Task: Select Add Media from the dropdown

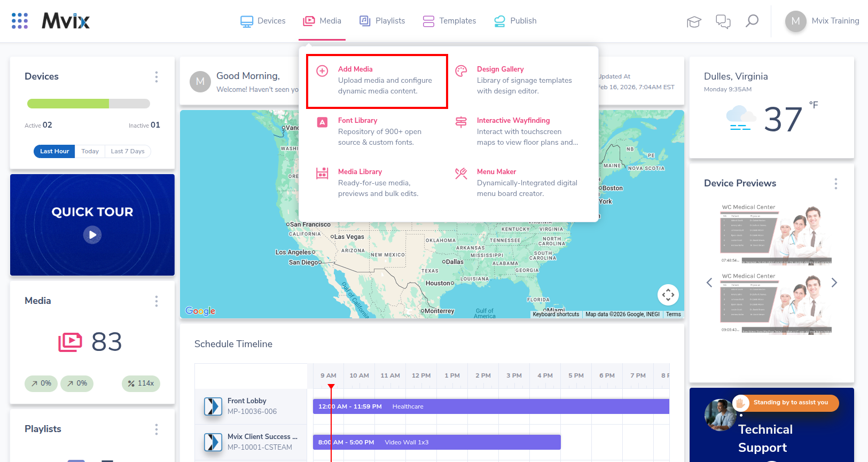Action: [x=377, y=81]
